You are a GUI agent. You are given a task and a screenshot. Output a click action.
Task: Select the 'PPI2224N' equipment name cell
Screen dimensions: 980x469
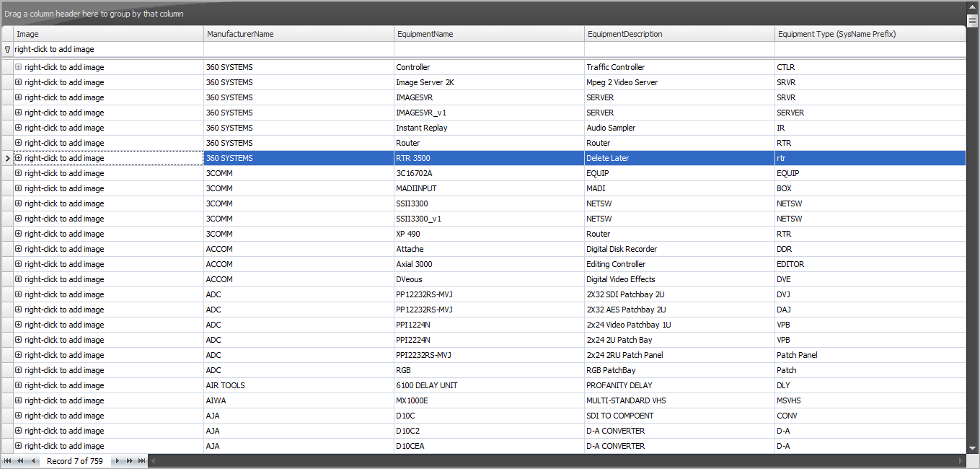coord(489,340)
